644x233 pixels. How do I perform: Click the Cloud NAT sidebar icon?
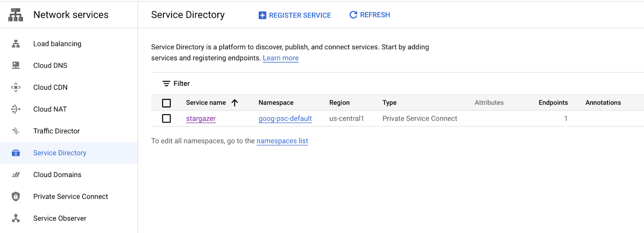[x=16, y=109]
